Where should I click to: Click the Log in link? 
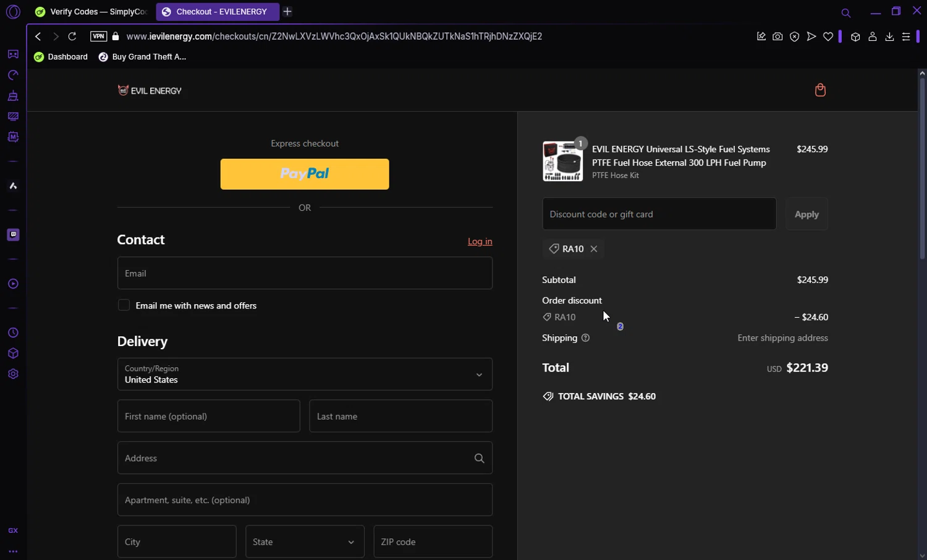tap(480, 242)
